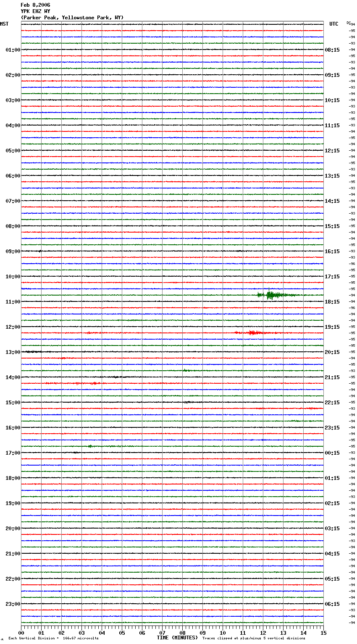This screenshot has width=357, height=644.
Task: Click the 08:15 UTC time label
Action: [332, 50]
